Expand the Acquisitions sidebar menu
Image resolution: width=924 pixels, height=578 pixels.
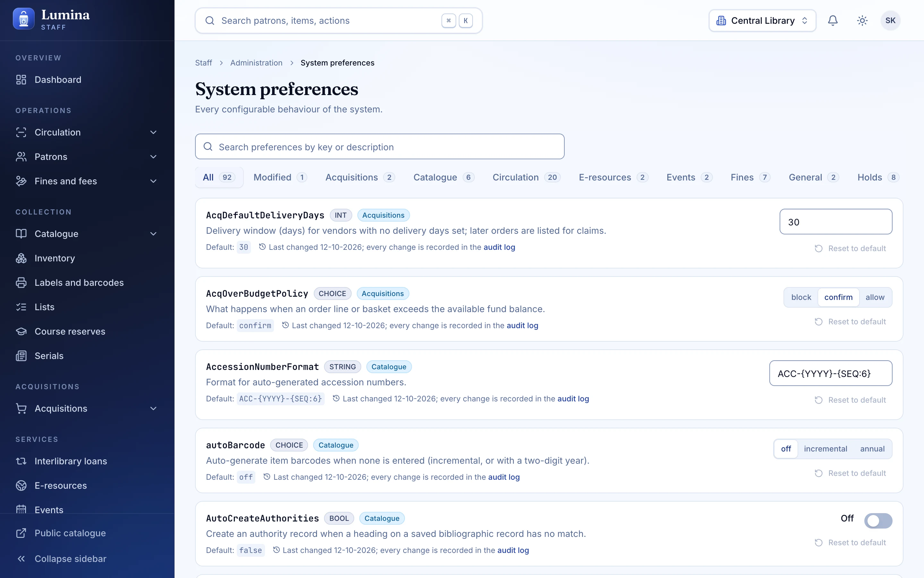(87, 408)
